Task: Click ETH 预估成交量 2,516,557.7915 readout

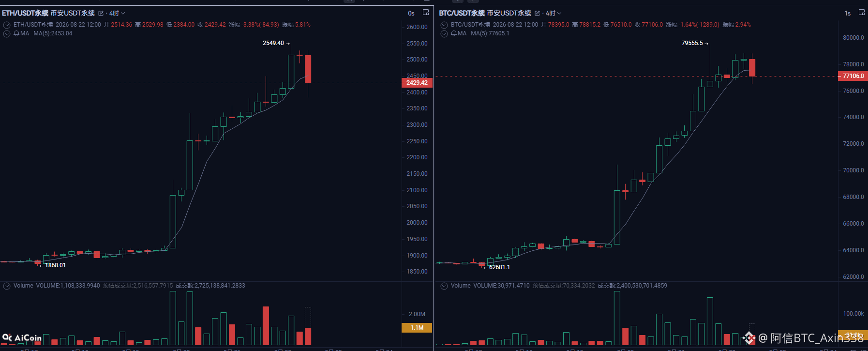Action: 138,286
